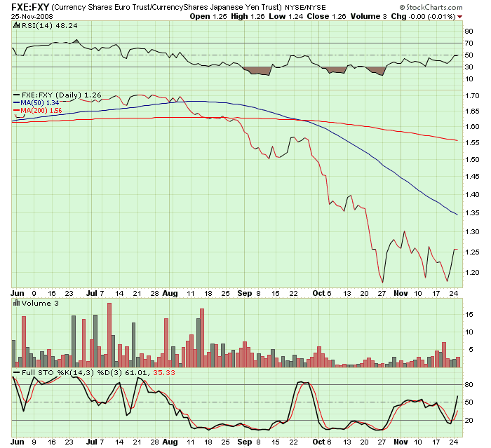Click the date 25-Nov-2008
Viewport: 491px width, 448px height.
coord(32,17)
